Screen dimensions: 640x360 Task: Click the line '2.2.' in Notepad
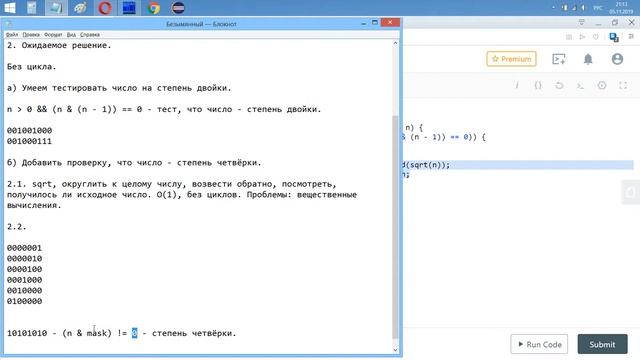pos(16,227)
